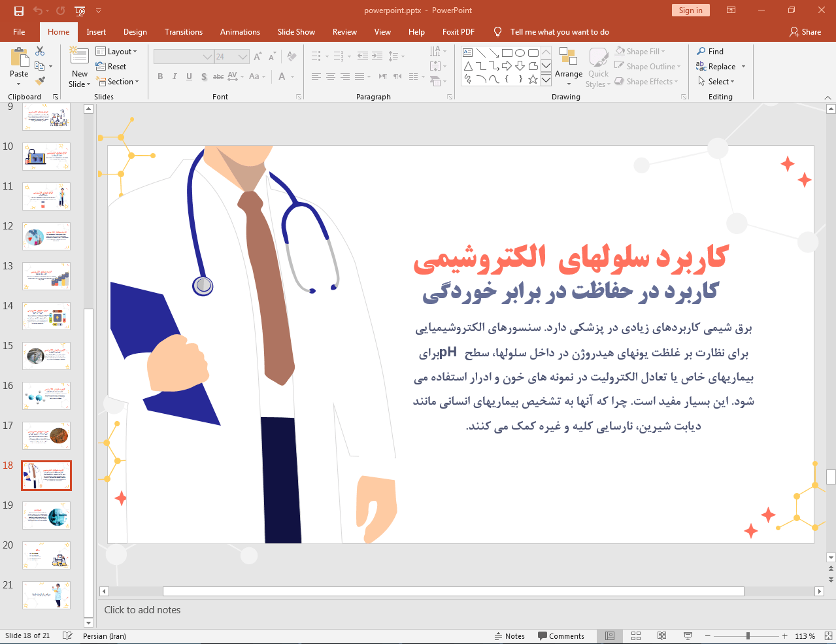The image size is (836, 644).
Task: Toggle Align Left paragraph alignment
Action: click(316, 76)
